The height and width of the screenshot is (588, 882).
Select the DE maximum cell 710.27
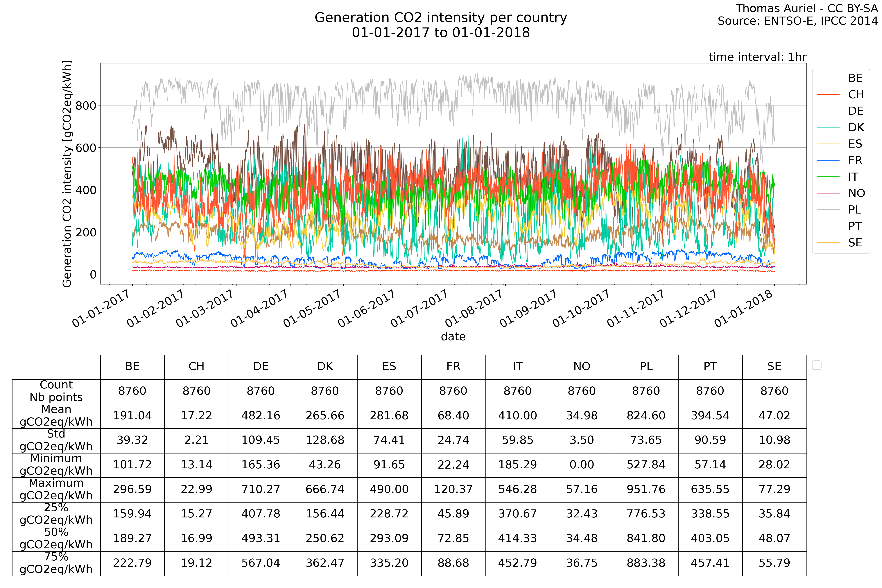pos(261,489)
